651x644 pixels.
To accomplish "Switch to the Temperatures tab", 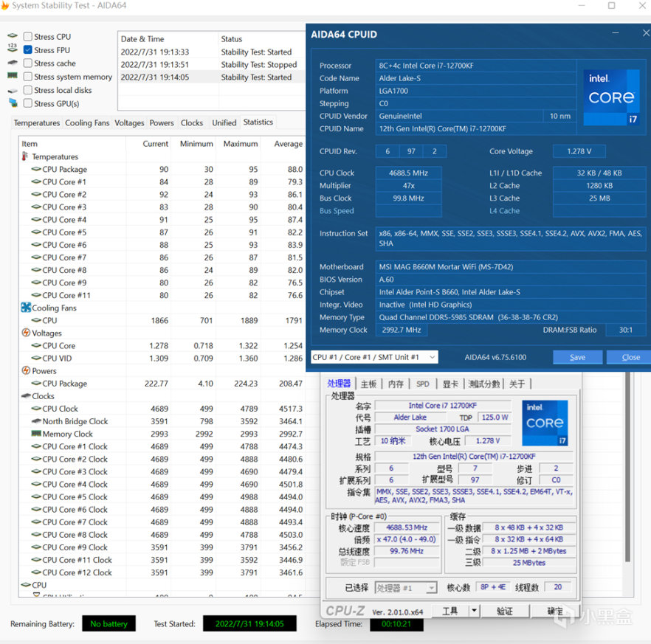I will pos(37,123).
